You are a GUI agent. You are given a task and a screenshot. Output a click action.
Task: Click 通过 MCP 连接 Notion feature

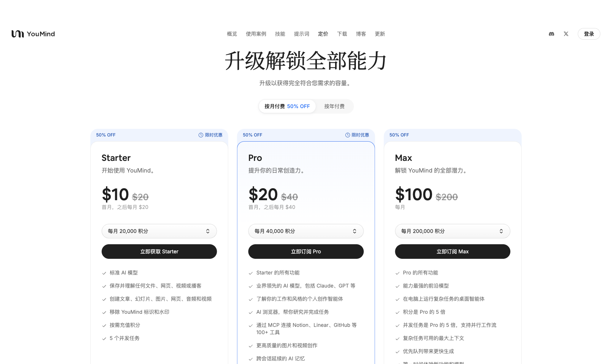pyautogui.click(x=306, y=329)
